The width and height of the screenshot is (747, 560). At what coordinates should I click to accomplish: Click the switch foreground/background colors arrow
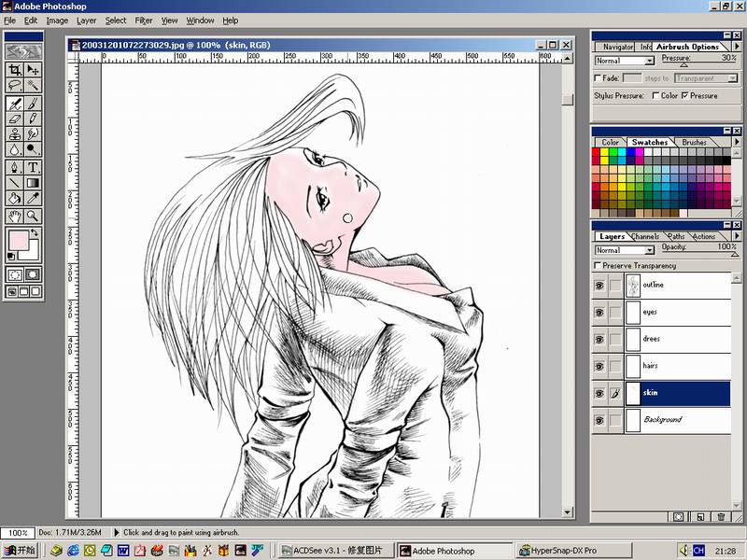click(35, 232)
